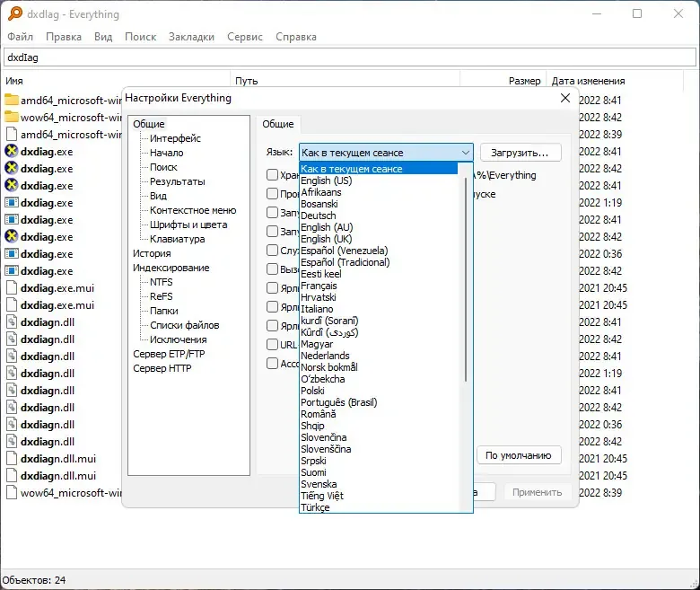
Task: Open Индексирование in the settings tree
Action: pyautogui.click(x=171, y=268)
